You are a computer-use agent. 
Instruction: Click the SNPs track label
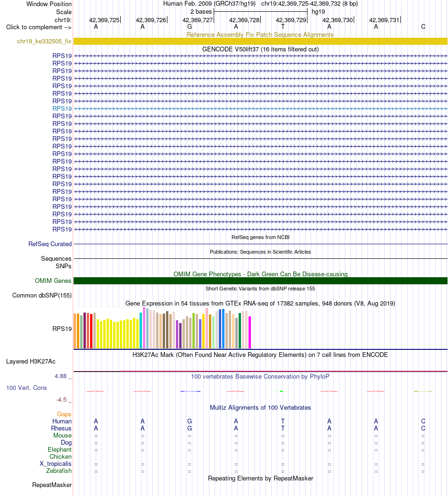pos(64,266)
